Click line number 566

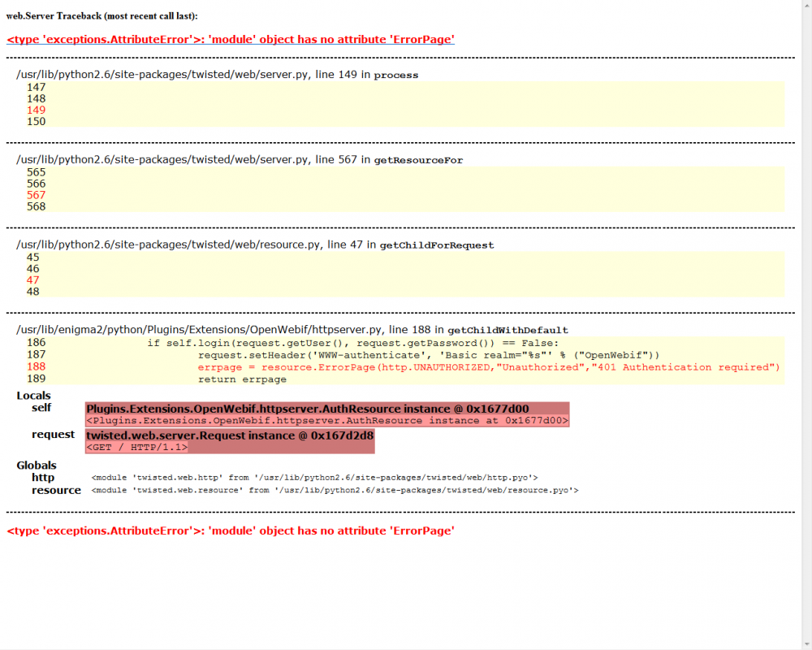(x=37, y=184)
